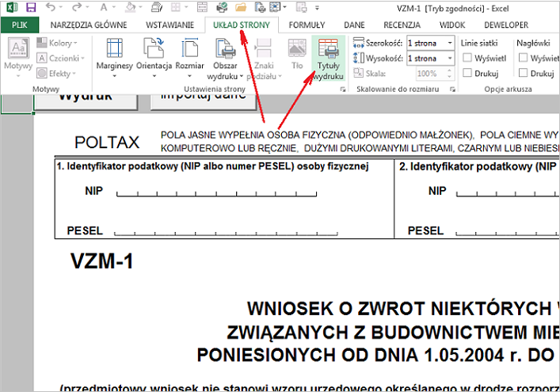This screenshot has width=560, height=392.
Task: Expand the Undo history dropdown arrow
Action: tap(60, 7)
